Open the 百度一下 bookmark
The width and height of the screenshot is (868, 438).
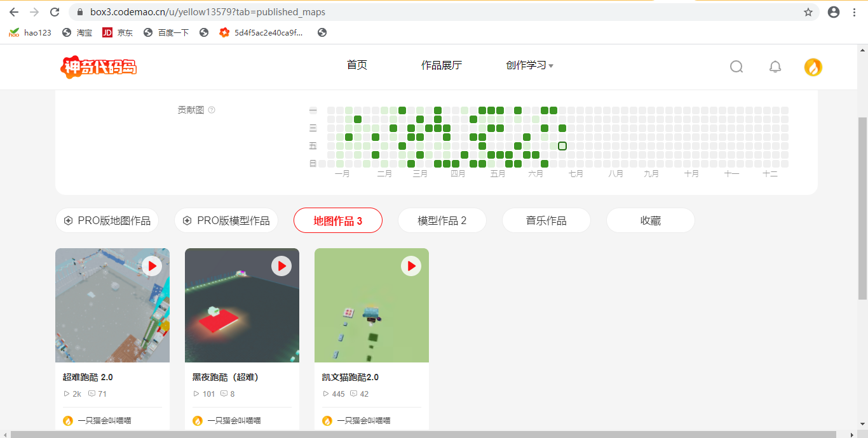tap(166, 32)
